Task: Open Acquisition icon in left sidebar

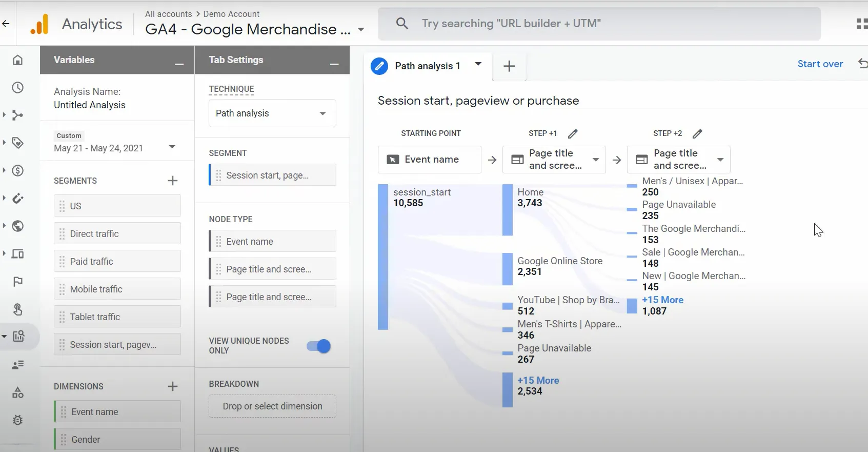Action: click(x=17, y=115)
